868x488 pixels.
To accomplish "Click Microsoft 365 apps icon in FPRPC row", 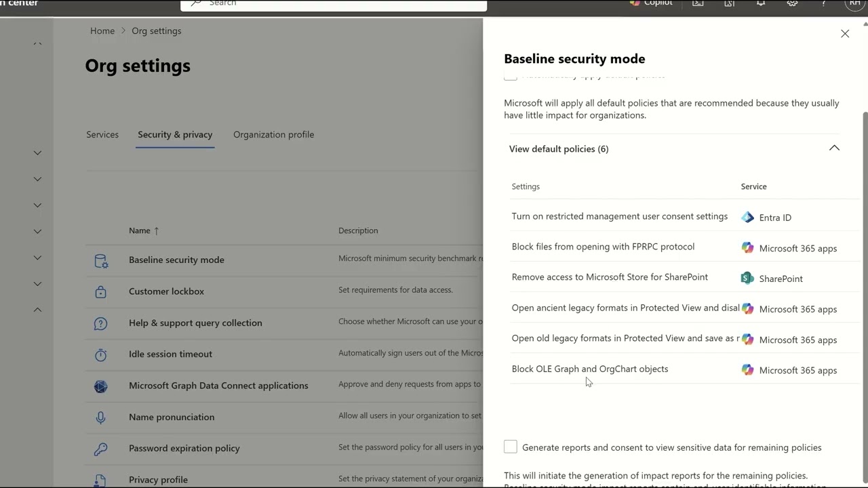I will [x=747, y=248].
